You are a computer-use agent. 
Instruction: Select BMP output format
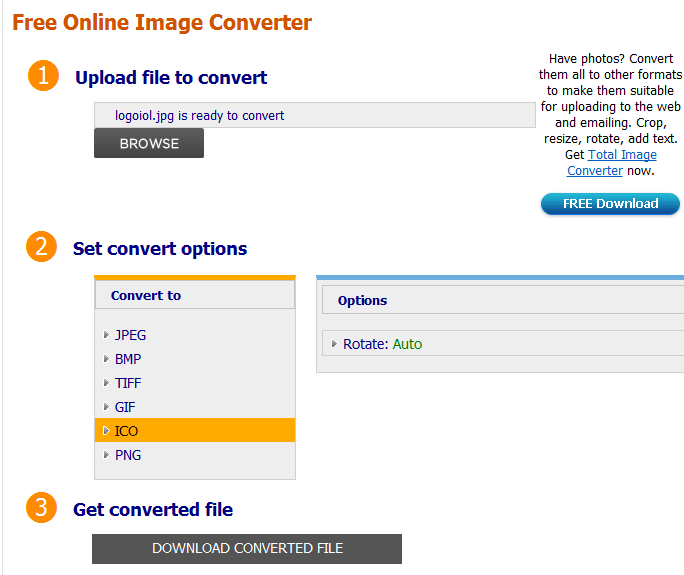[128, 359]
